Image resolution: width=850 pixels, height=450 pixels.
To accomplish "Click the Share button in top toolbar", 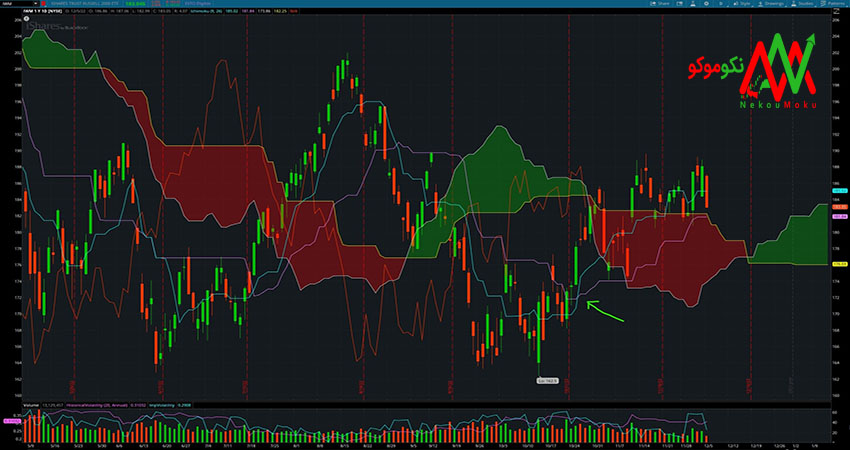I will (664, 5).
